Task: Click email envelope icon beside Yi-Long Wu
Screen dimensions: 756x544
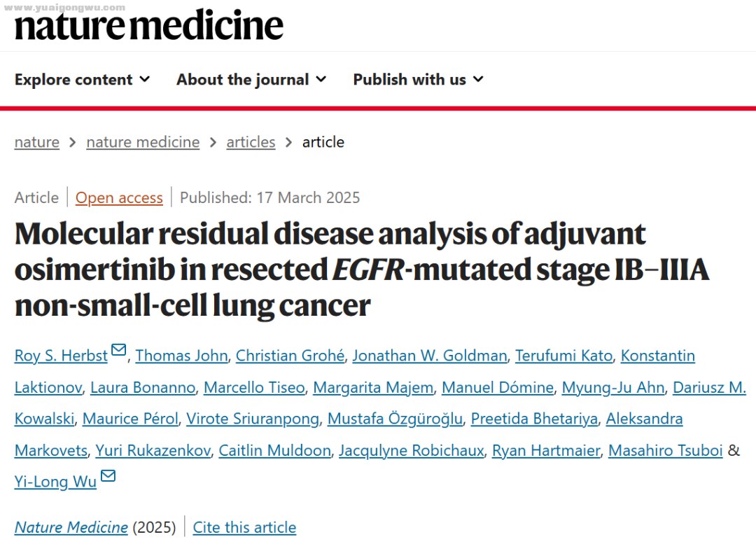Action: [x=108, y=476]
